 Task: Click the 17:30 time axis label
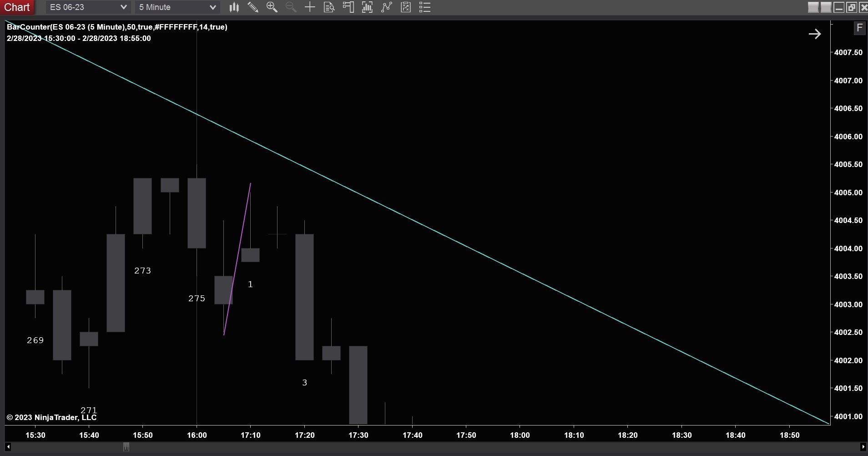point(358,435)
